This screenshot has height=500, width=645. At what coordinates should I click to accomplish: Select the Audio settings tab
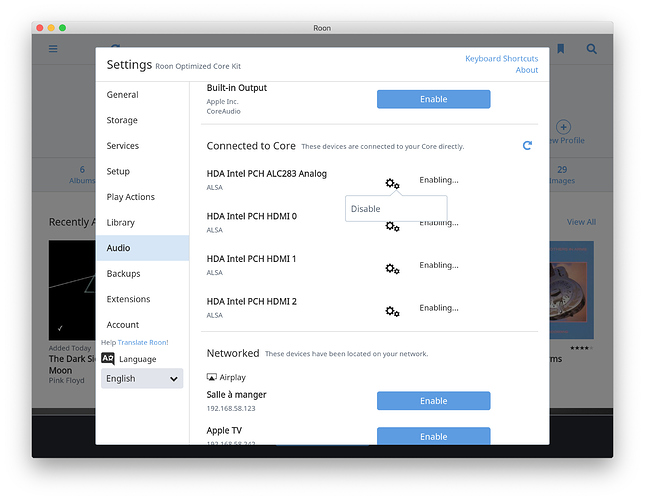[x=142, y=248]
